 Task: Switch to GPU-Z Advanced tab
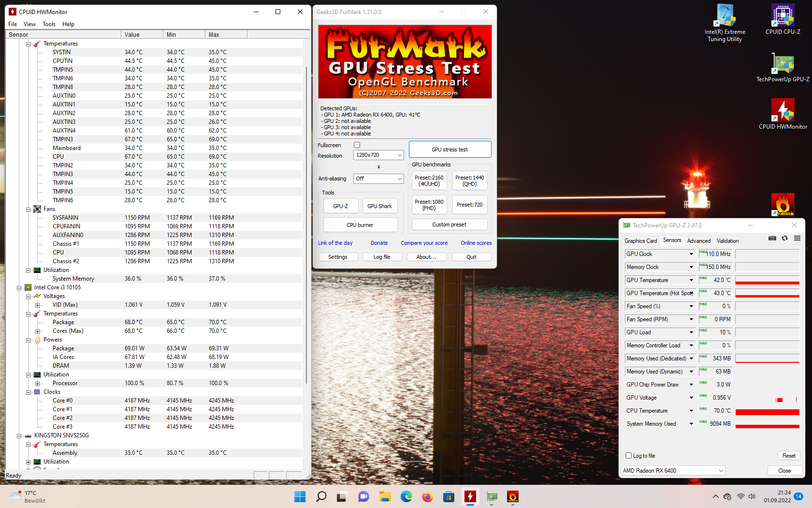coord(699,240)
